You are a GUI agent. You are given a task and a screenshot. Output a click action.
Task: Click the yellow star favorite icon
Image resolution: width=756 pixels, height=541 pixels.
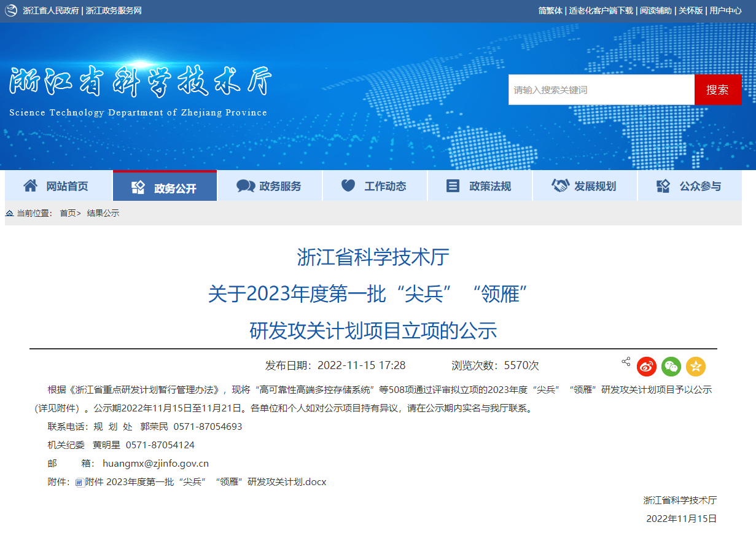tap(696, 367)
